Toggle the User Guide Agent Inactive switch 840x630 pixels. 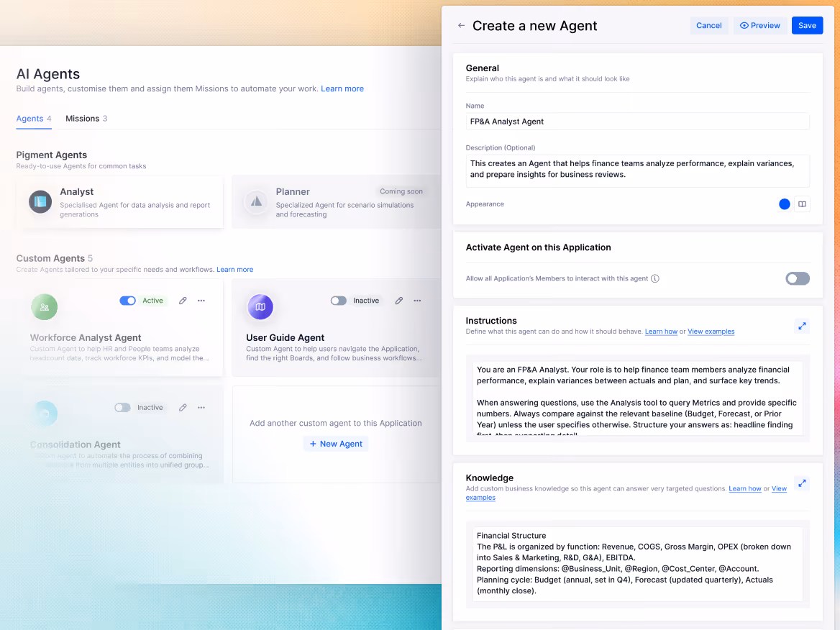pyautogui.click(x=339, y=301)
